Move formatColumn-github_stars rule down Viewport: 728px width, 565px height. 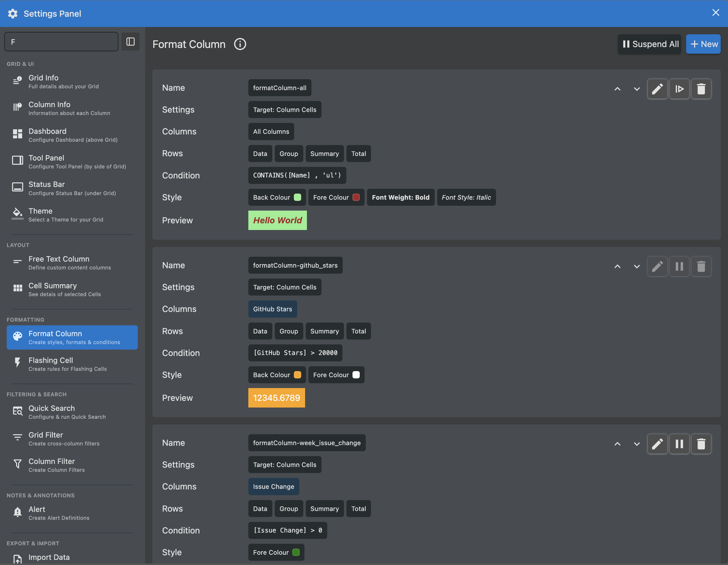637,266
